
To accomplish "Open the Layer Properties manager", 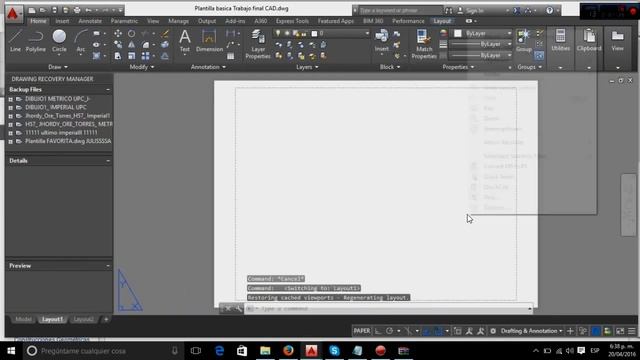I will point(258,44).
